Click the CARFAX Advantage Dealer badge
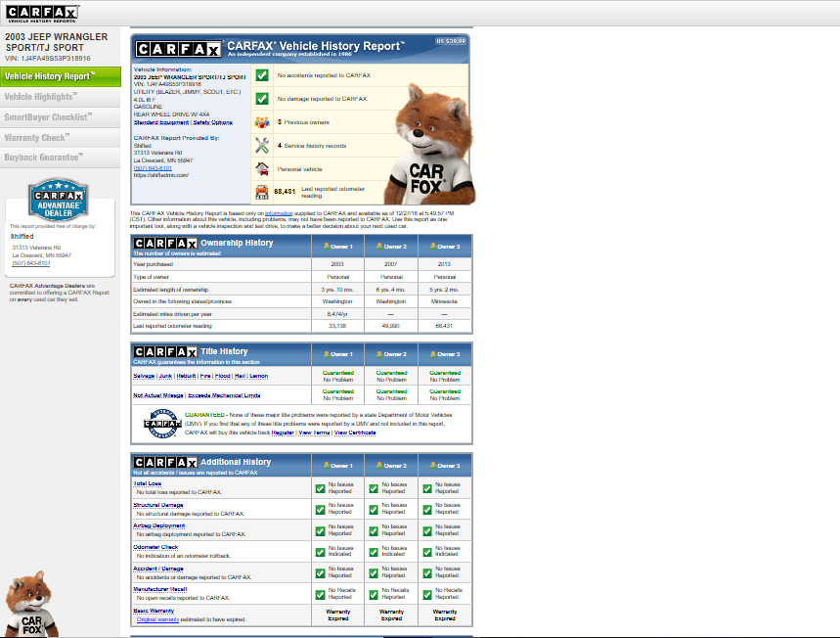840x638 pixels. coord(59,200)
